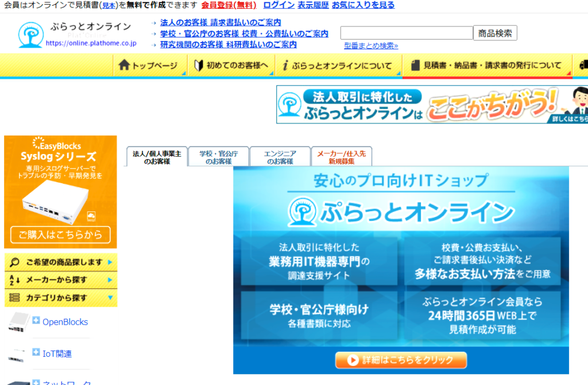Click the document icon beside 見積書・納品書・請求書
This screenshot has width=588, height=385.
pos(415,66)
